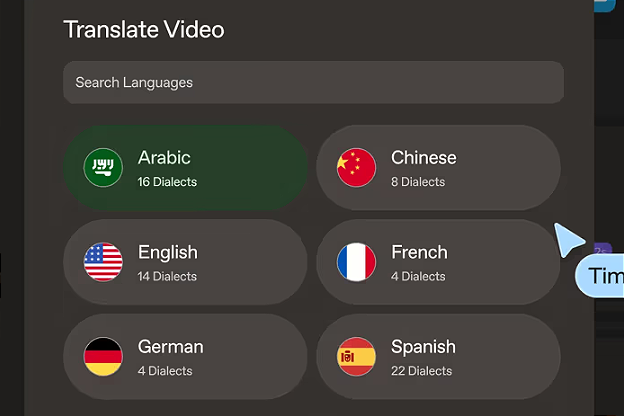Expand the 14 Dialects under English
The height and width of the screenshot is (416, 624).
pos(167,276)
